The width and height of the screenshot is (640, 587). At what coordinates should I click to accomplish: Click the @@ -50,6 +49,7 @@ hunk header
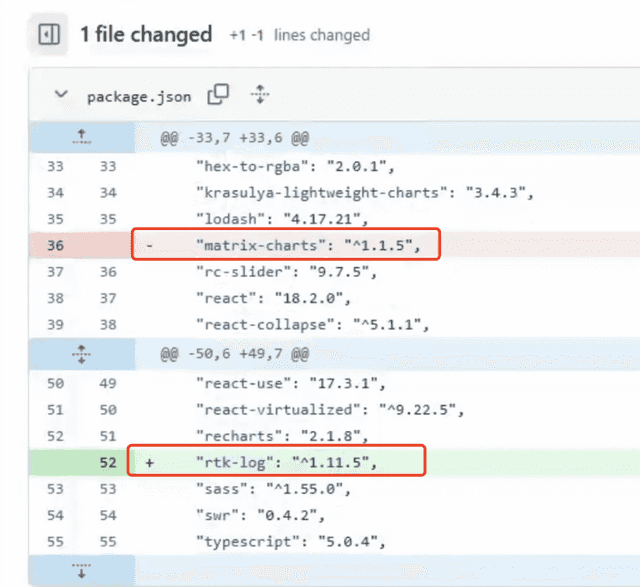pyautogui.click(x=235, y=354)
